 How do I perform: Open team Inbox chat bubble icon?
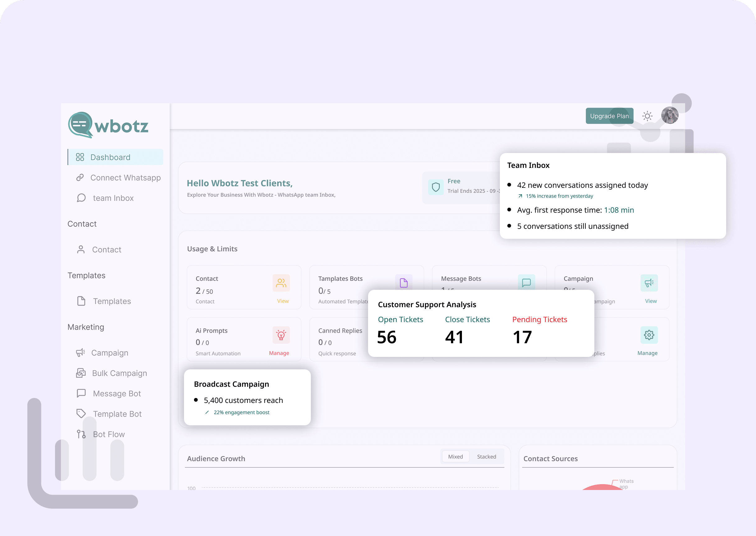[x=81, y=198]
